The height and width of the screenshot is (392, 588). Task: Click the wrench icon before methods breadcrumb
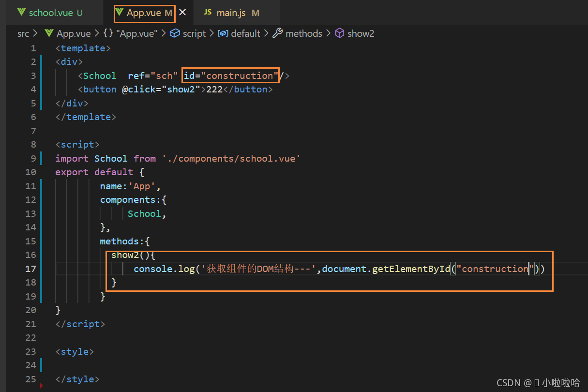(x=278, y=33)
